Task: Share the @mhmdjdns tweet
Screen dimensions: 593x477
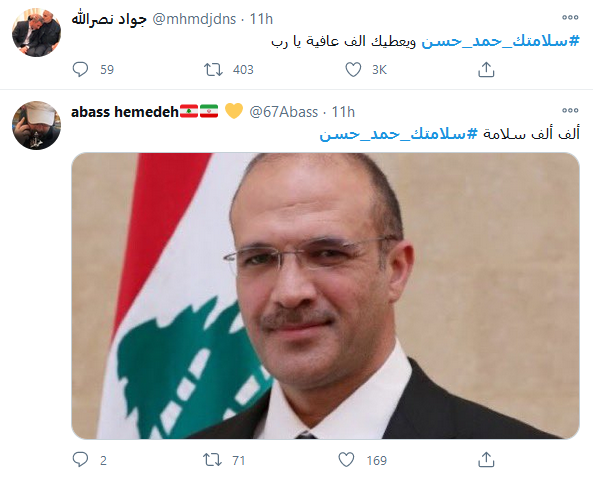Action: click(486, 70)
